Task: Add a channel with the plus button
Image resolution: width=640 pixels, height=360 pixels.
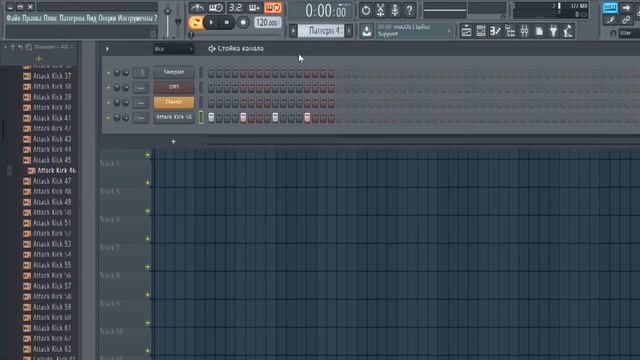Action: [x=173, y=142]
